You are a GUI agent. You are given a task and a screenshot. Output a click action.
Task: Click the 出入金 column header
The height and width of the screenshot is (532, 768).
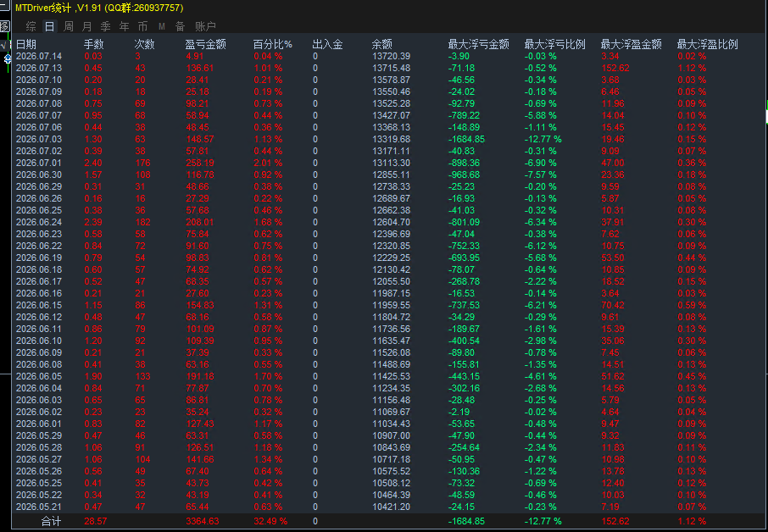click(x=328, y=45)
